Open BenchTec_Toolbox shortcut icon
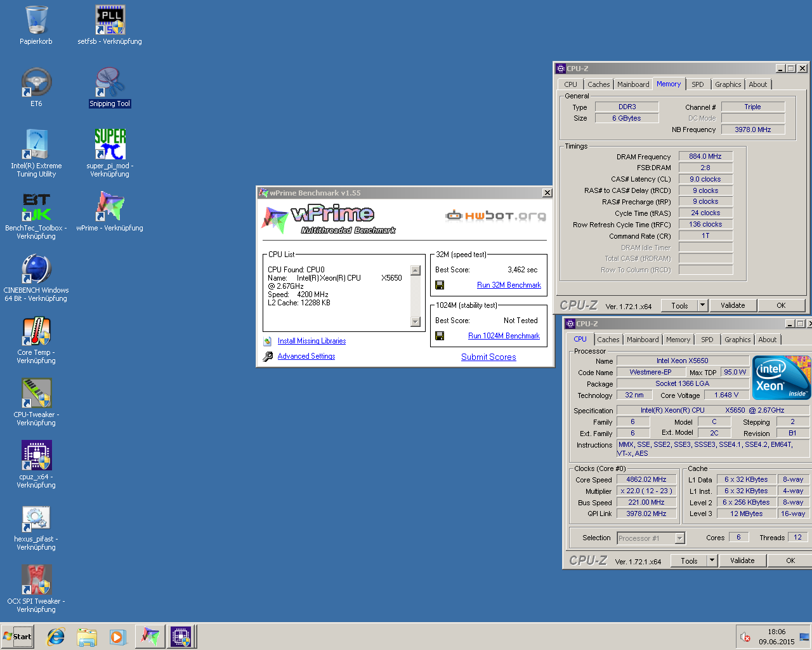The height and width of the screenshot is (650, 812). click(x=36, y=206)
